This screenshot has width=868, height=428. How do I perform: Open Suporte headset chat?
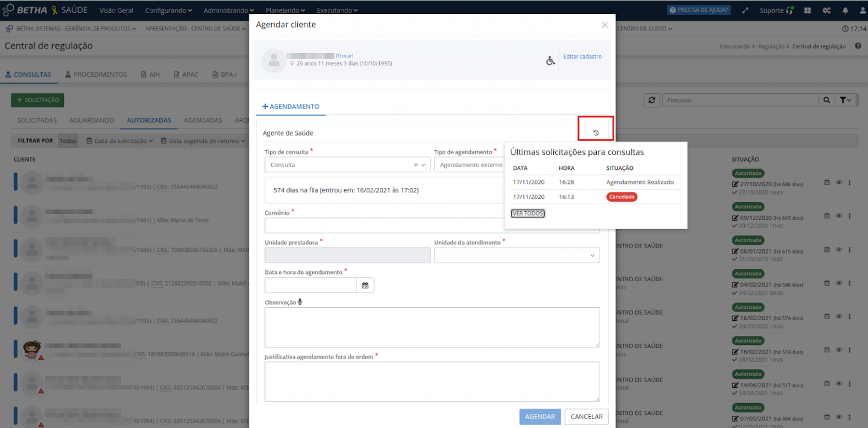(777, 10)
